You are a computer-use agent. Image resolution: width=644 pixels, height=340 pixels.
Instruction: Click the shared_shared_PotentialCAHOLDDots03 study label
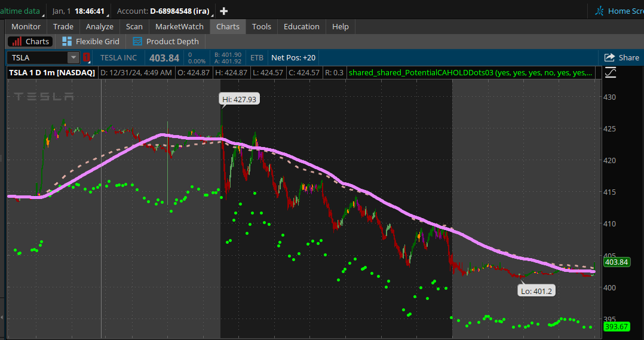[x=470, y=73]
